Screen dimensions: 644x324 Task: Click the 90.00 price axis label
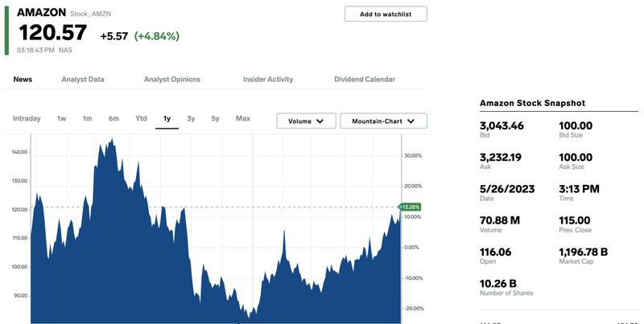21,296
